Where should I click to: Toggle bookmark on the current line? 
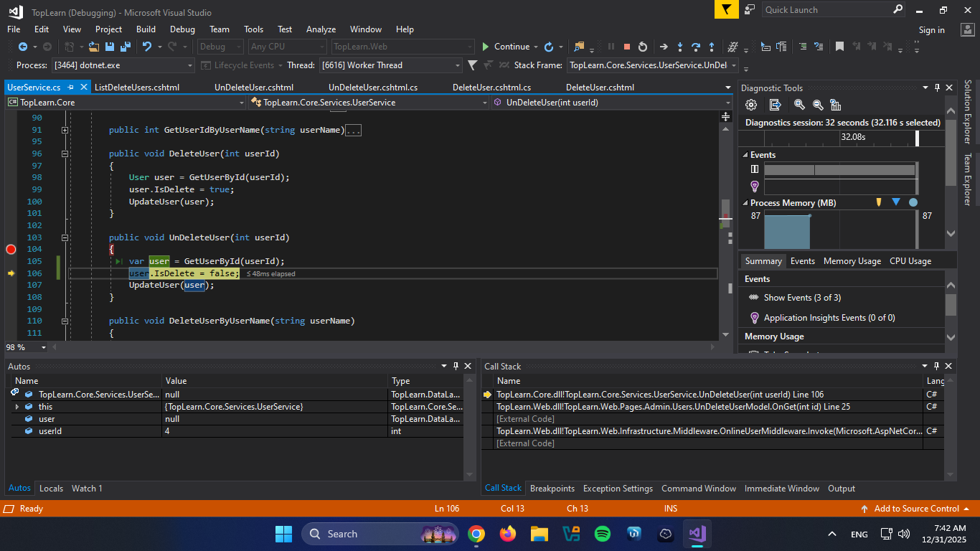(839, 47)
